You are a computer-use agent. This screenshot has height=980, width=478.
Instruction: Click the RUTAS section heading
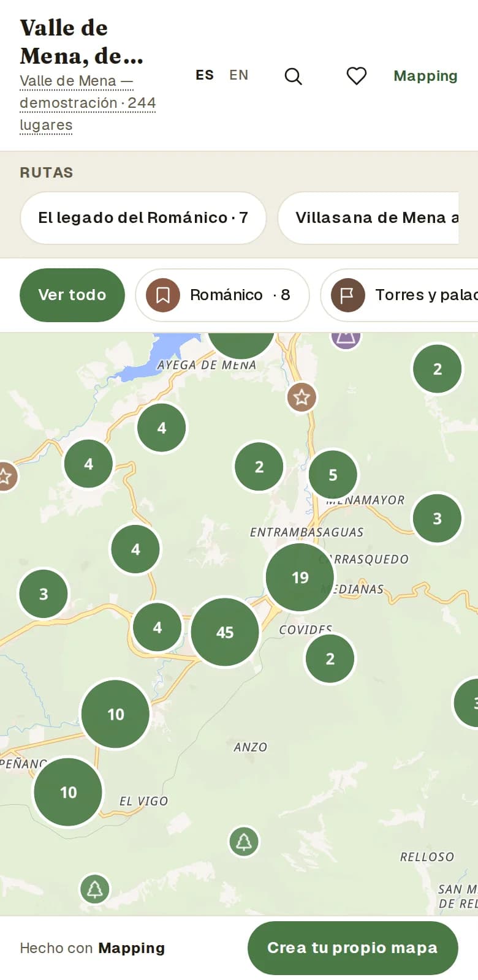point(47,173)
